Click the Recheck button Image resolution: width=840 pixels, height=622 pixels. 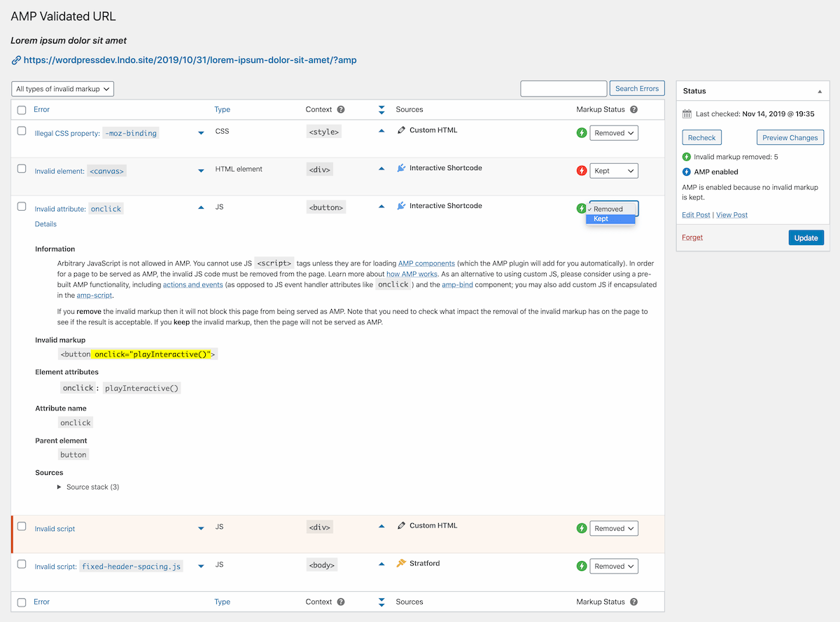click(702, 137)
